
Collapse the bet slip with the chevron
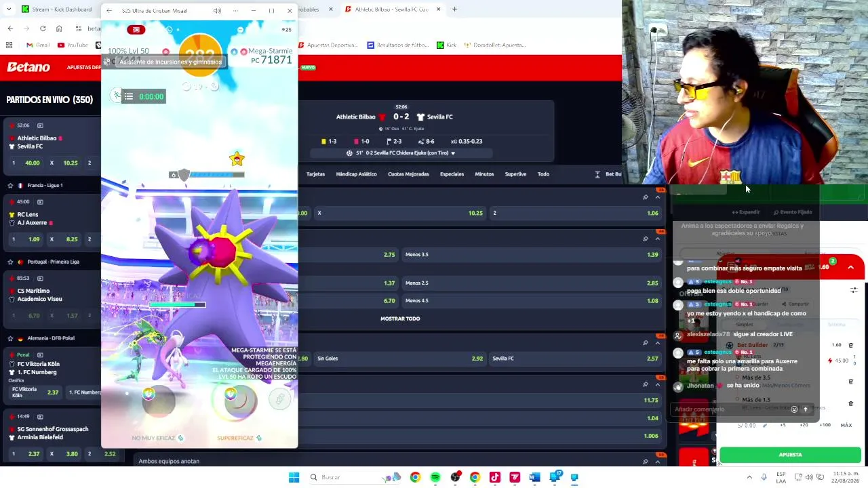850,267
